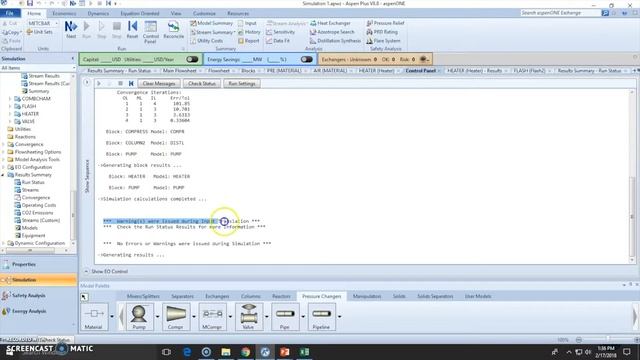Open Pressure Relief safety analysis
640x360 pixels.
tap(385, 23)
